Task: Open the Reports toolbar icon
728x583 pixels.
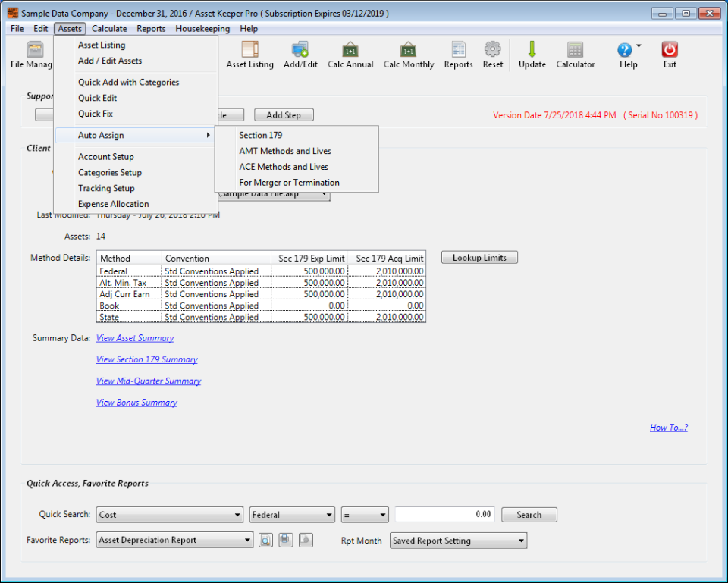Action: pyautogui.click(x=458, y=53)
